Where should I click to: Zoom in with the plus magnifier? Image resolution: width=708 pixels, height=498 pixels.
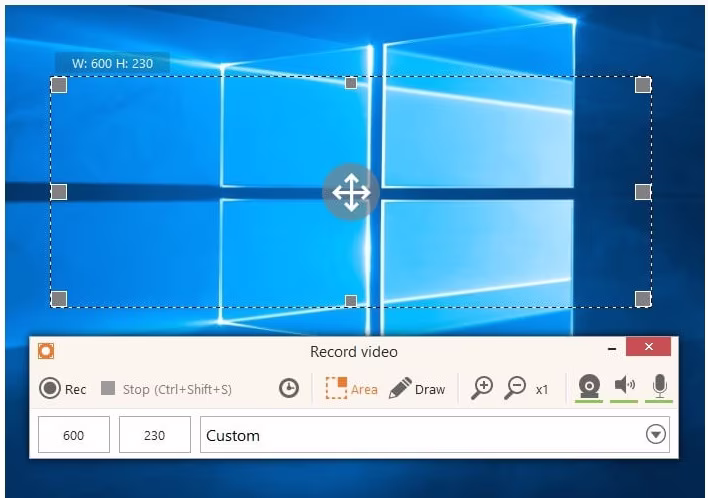pyautogui.click(x=482, y=388)
